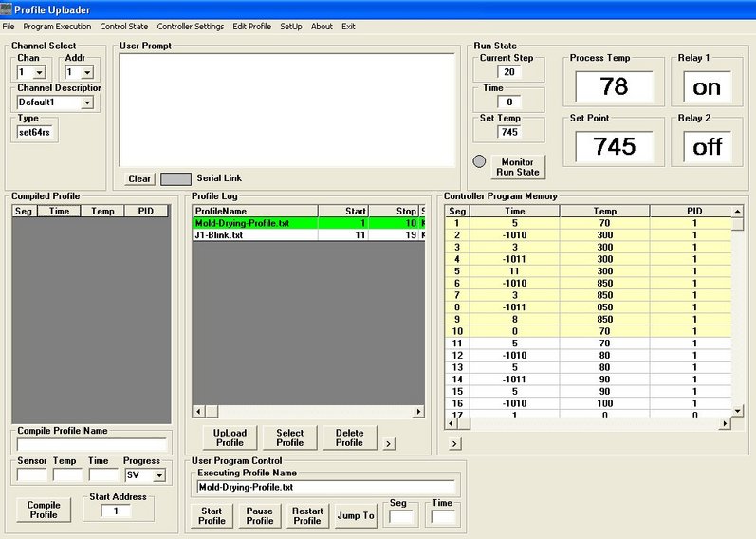Click the Monitor Run State indicator light
756x539 pixels.
480,161
